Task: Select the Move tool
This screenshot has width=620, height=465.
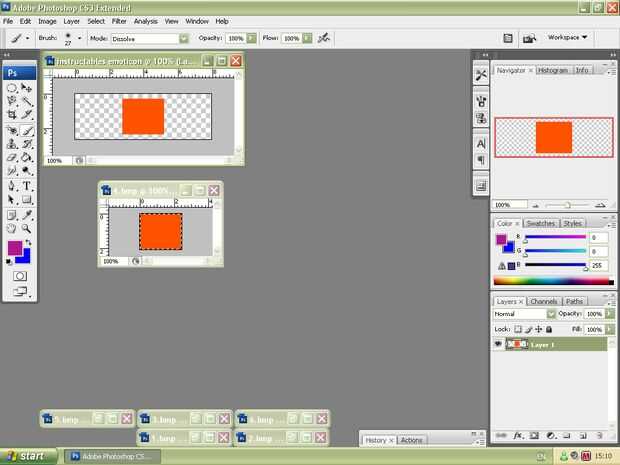Action: point(26,88)
